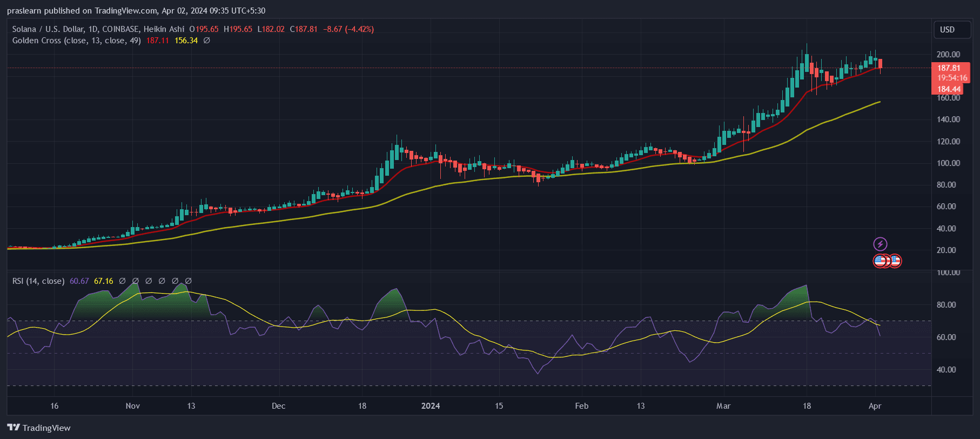Viewport: 980px width, 439px height.
Task: Select the RSI (14, close) legend title
Action: tap(38, 281)
